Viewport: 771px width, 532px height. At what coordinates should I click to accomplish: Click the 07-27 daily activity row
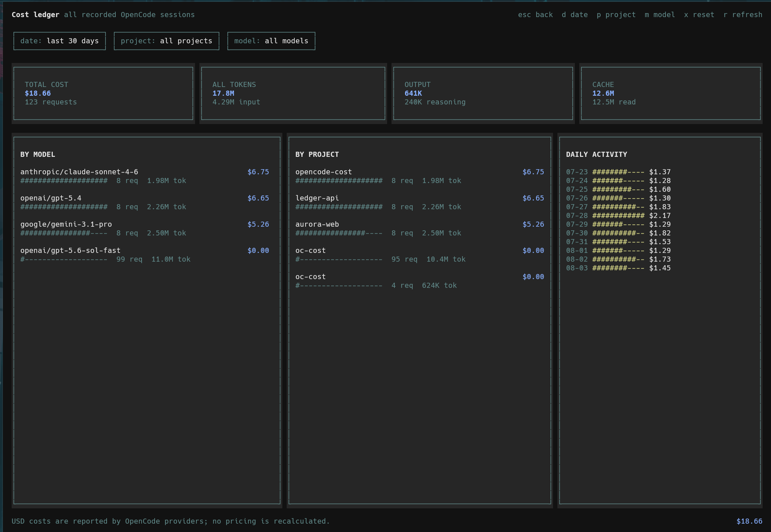coord(619,207)
